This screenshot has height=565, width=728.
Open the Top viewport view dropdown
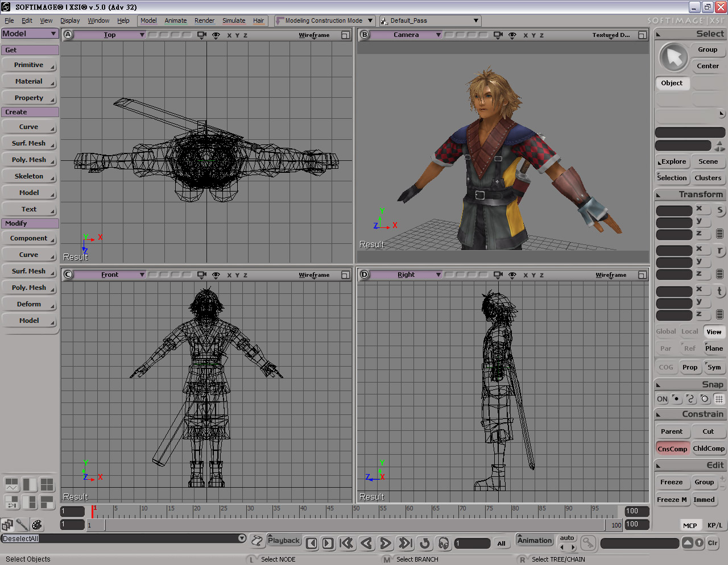[x=110, y=35]
